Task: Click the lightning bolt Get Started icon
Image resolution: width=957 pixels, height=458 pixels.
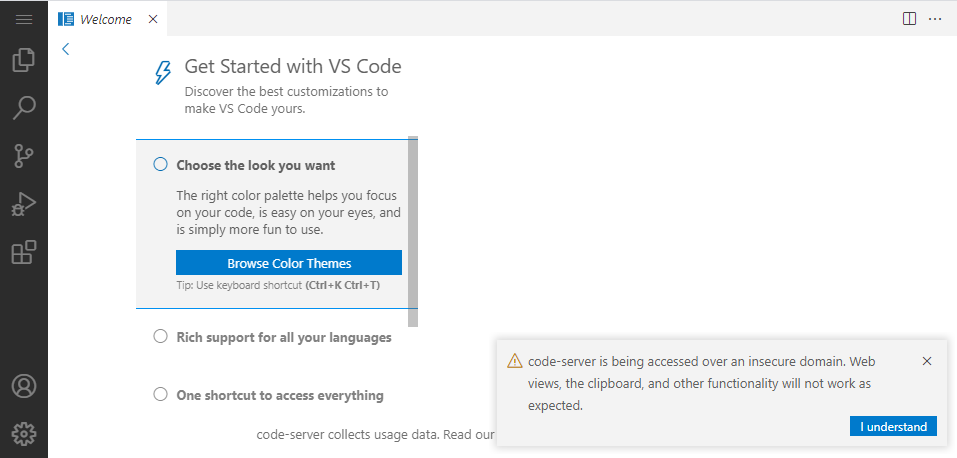Action: pyautogui.click(x=163, y=73)
